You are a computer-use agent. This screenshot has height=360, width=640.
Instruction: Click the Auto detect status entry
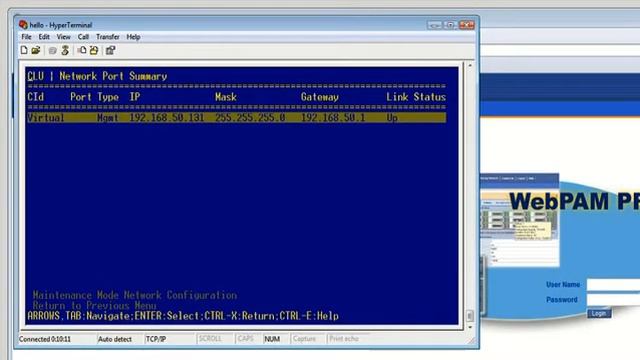[115, 339]
